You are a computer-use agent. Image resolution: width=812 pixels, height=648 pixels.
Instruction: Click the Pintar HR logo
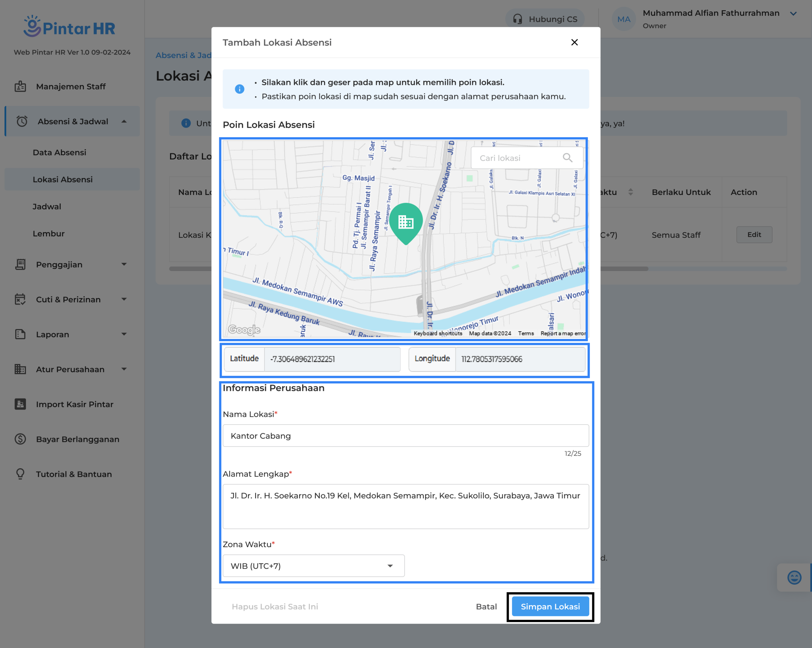[x=69, y=26]
